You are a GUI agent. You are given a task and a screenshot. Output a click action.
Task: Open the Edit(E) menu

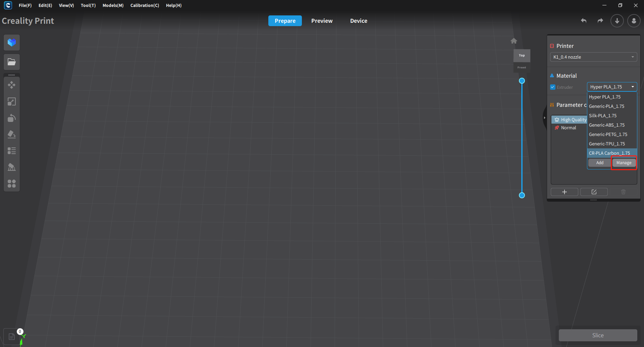coord(45,5)
